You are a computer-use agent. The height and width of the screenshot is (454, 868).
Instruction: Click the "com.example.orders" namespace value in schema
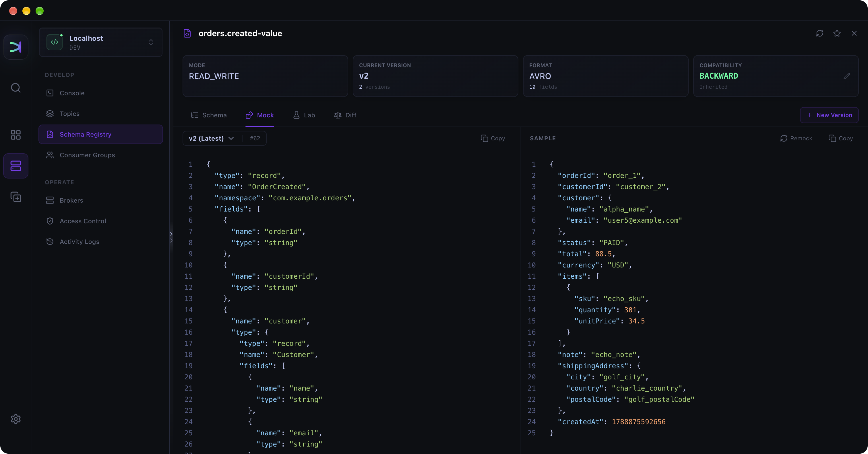click(310, 198)
